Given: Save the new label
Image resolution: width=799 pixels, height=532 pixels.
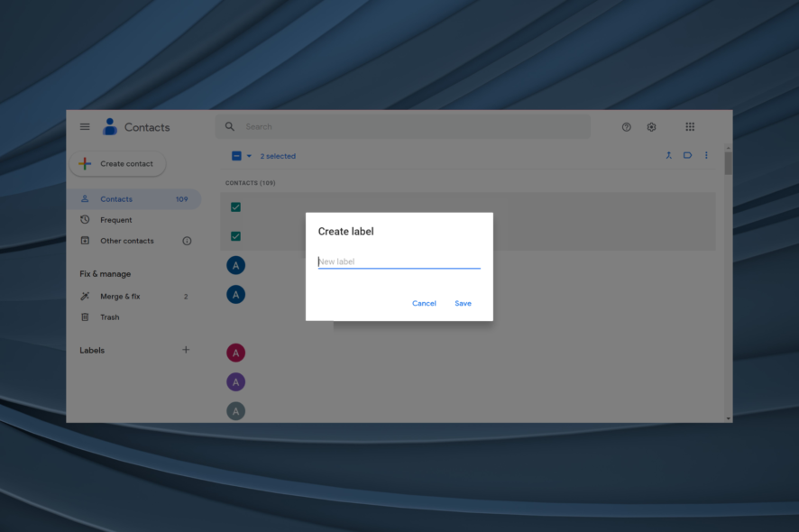Looking at the screenshot, I should pos(463,303).
